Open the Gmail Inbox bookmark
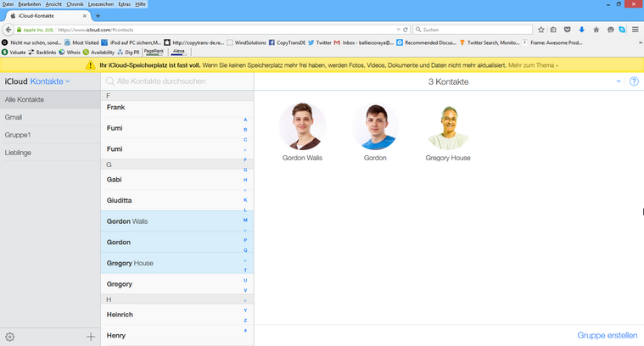The image size is (644, 346). 364,42
